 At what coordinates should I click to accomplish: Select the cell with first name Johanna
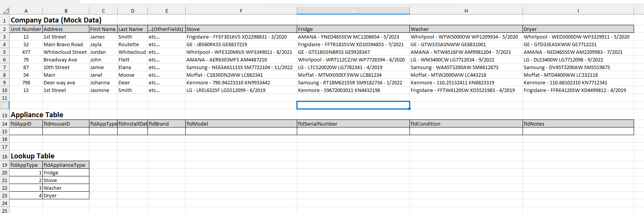(103, 82)
